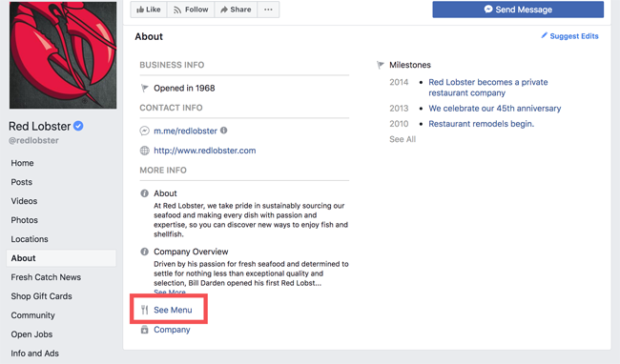Screen dimensions: 620x364
Task: Click the Red Lobster page name
Action: pyautogui.click(x=39, y=127)
